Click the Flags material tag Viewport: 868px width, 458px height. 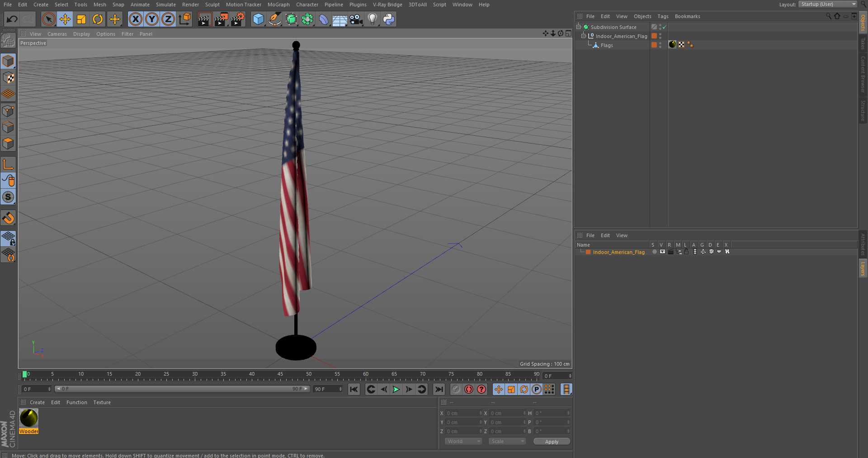(672, 44)
